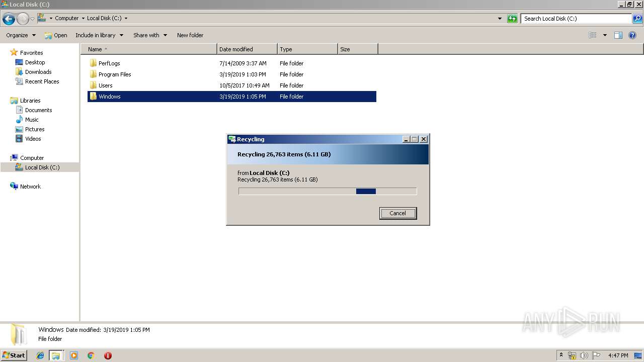Open Recent Places in Favorites
Viewport: 644px width, 362px height.
click(x=42, y=81)
